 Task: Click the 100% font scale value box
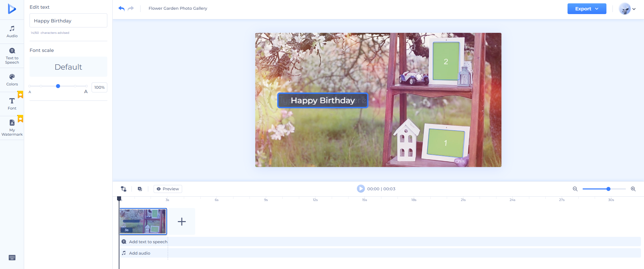[99, 87]
